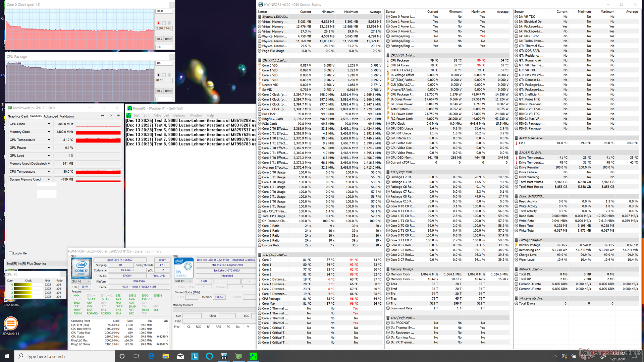Open the Advanced menu in Prime95
The width and height of the screenshot is (644, 362).
click(x=161, y=115)
